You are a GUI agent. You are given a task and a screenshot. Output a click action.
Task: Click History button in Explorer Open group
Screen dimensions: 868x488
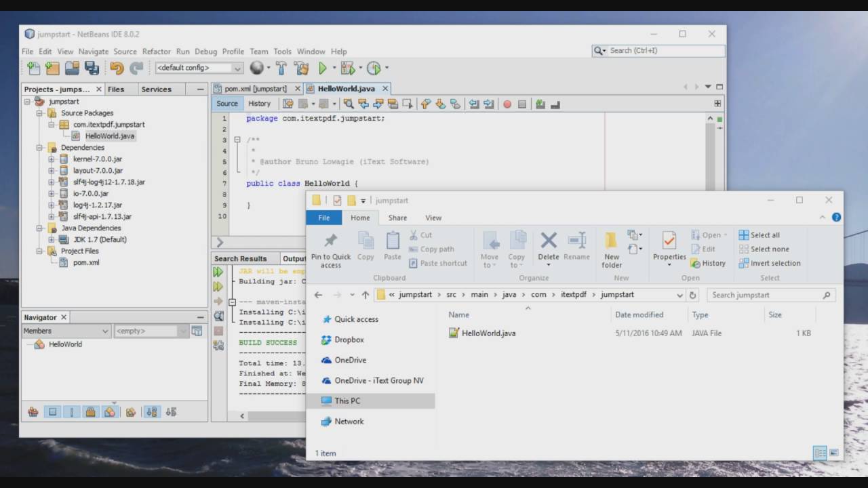pyautogui.click(x=708, y=263)
